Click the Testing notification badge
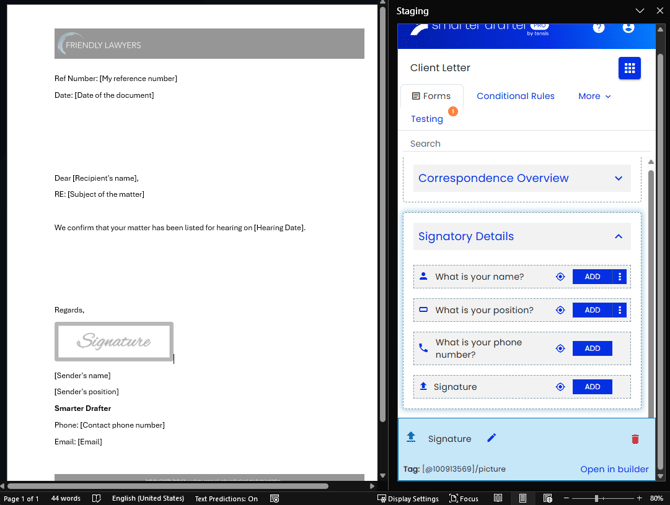The height and width of the screenshot is (505, 670). pyautogui.click(x=453, y=112)
